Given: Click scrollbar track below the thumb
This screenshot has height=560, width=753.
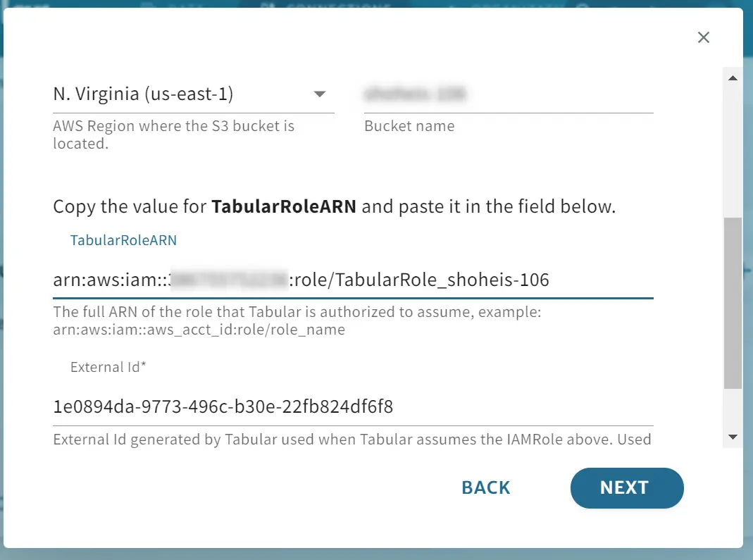Looking at the screenshot, I should click(733, 409).
